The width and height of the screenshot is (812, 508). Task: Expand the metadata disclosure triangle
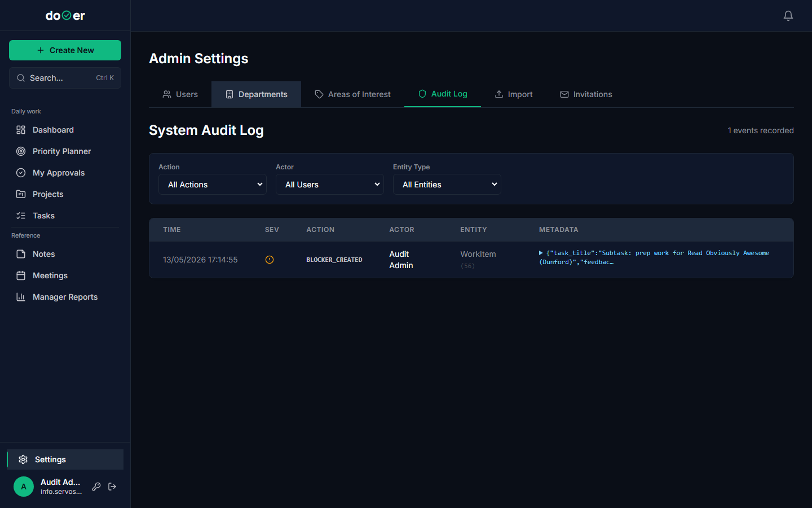(541, 253)
